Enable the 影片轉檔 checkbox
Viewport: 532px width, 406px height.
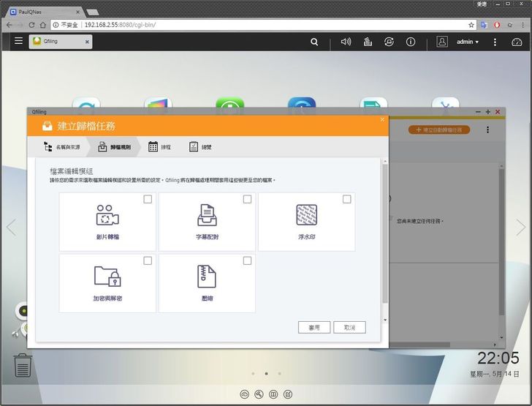click(148, 199)
